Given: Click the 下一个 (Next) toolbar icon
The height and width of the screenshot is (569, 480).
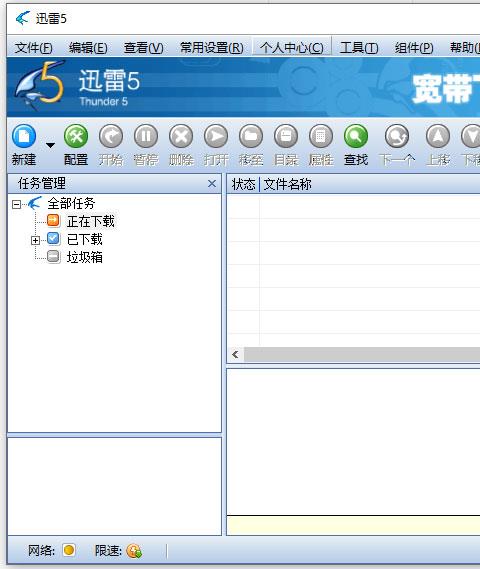Looking at the screenshot, I should (397, 136).
